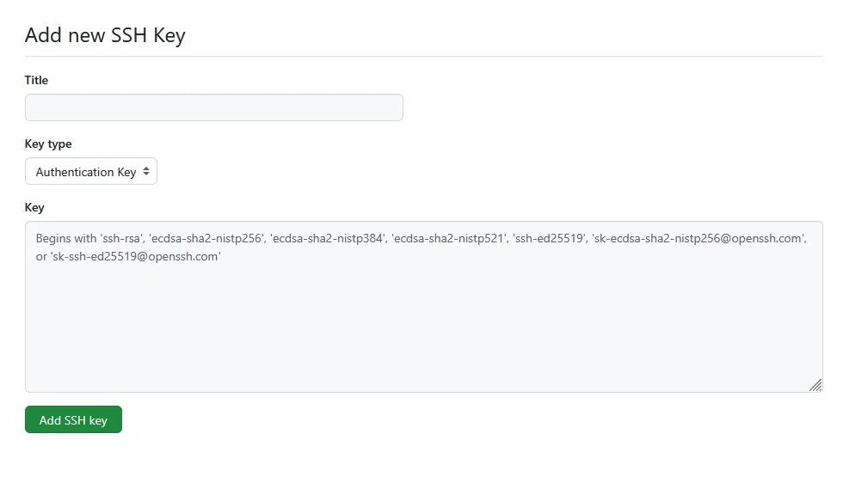Click the 'Key type' label
868x477 pixels.
pyautogui.click(x=48, y=144)
